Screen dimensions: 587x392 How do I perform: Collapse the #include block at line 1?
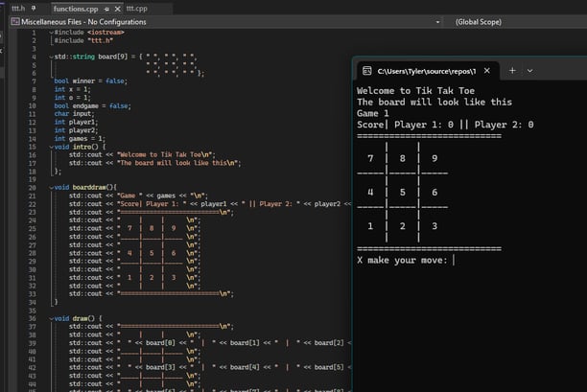coord(51,33)
